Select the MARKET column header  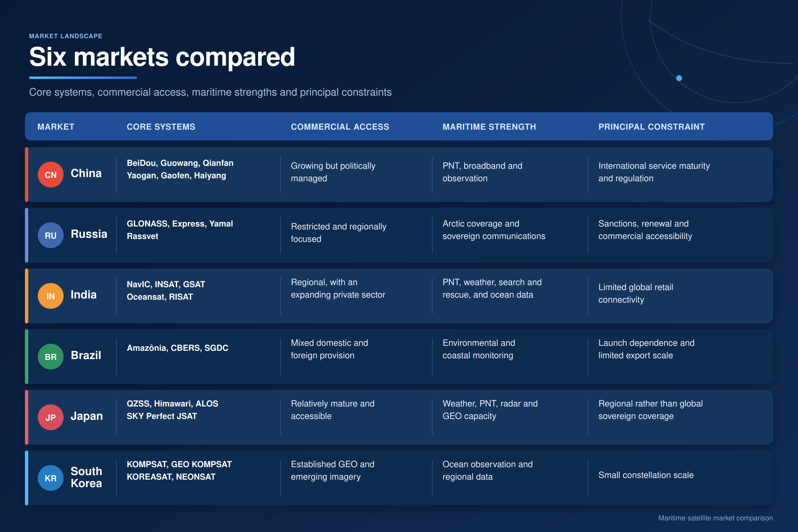click(x=56, y=127)
